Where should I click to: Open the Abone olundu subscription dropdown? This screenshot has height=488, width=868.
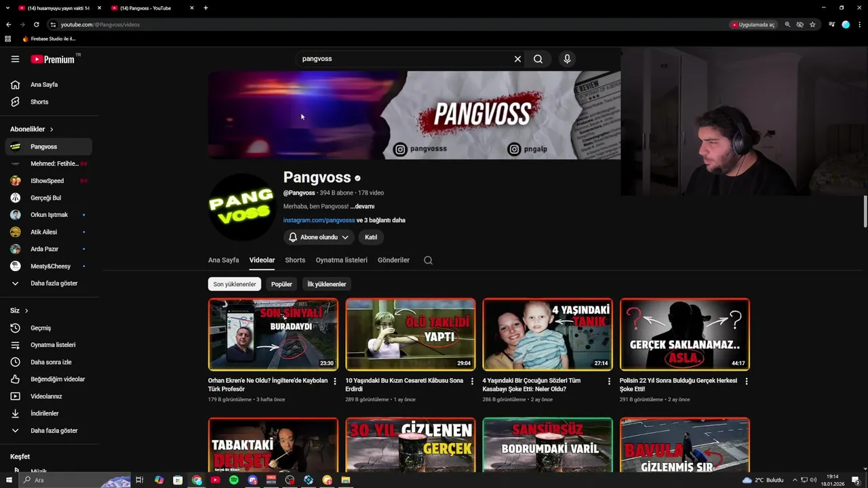tap(319, 237)
